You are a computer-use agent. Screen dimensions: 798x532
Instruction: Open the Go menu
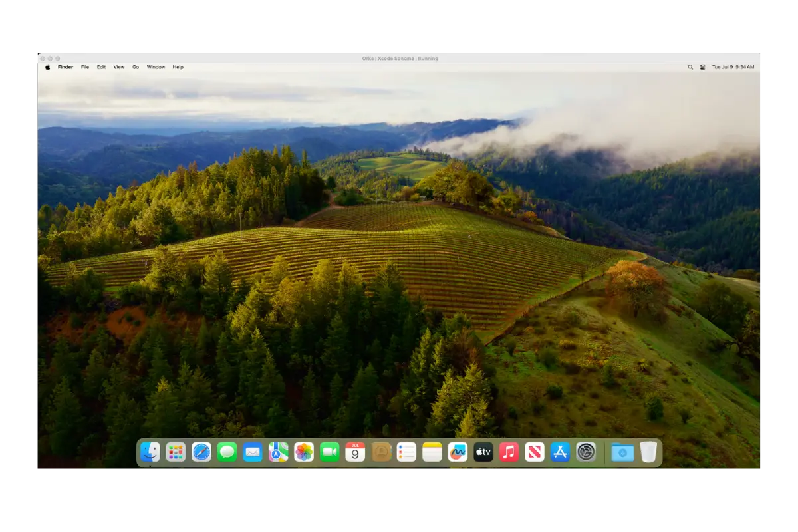pyautogui.click(x=136, y=67)
